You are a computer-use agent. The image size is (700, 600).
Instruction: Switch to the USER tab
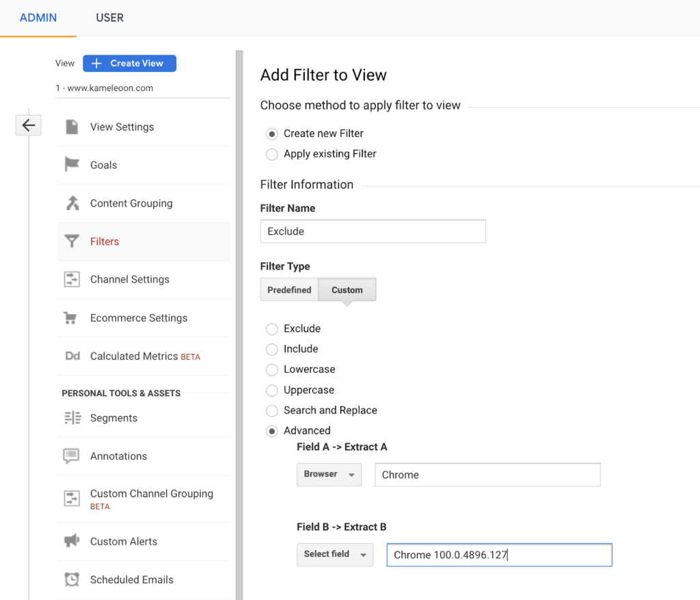click(x=109, y=18)
